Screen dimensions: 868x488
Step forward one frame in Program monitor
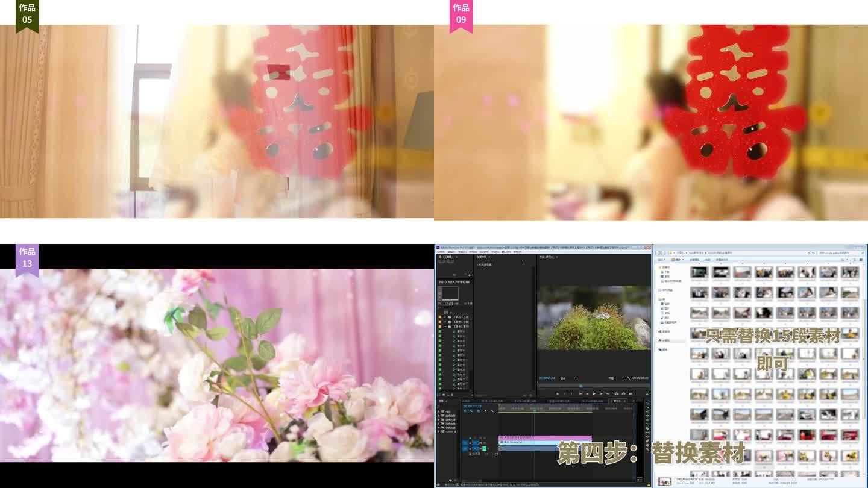point(601,394)
